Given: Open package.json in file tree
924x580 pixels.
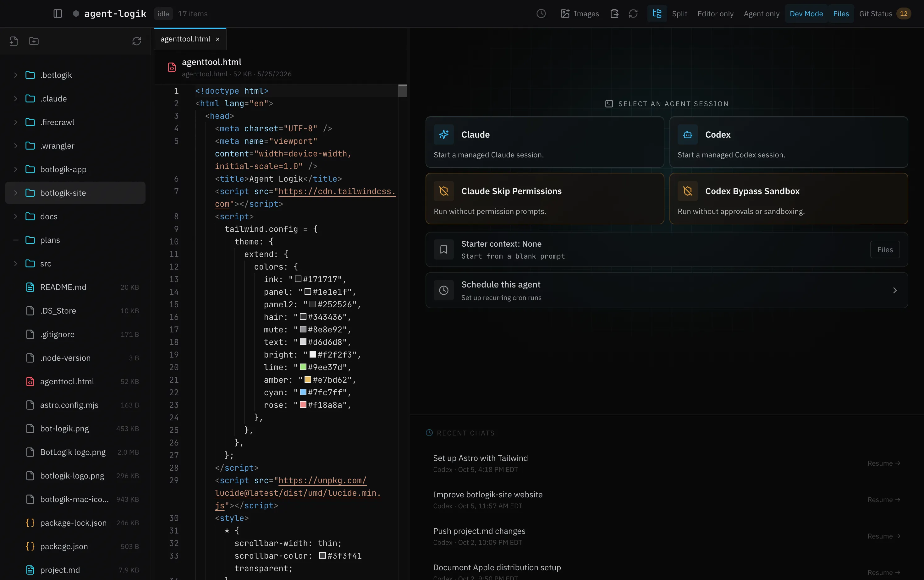Looking at the screenshot, I should click(x=75, y=547).
